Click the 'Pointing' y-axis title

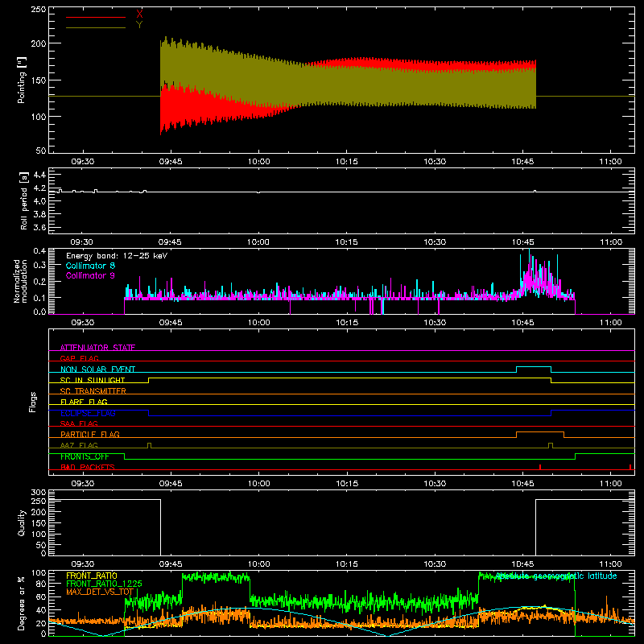pos(22,80)
